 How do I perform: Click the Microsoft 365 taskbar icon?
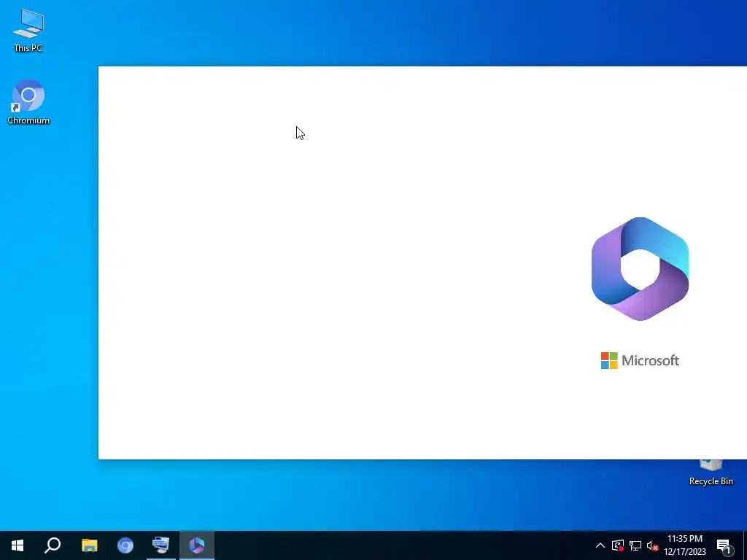197,545
